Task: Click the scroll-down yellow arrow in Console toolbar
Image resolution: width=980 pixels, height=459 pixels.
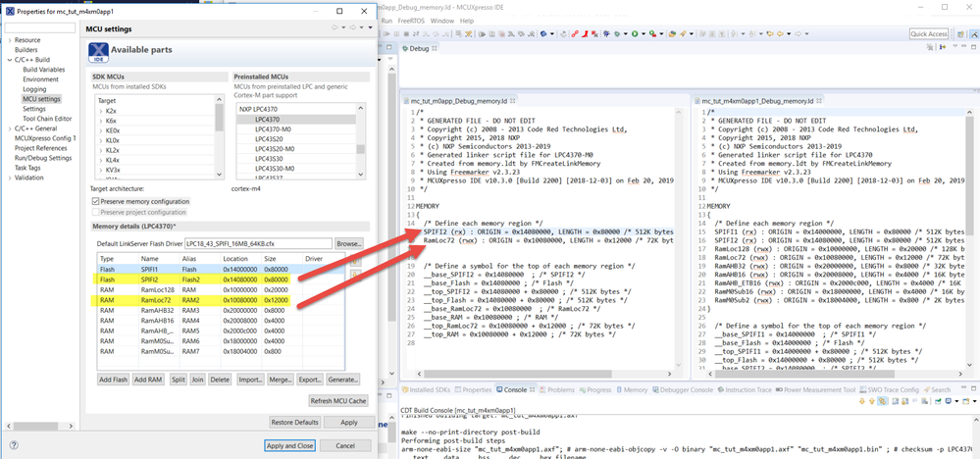Action: (x=862, y=401)
